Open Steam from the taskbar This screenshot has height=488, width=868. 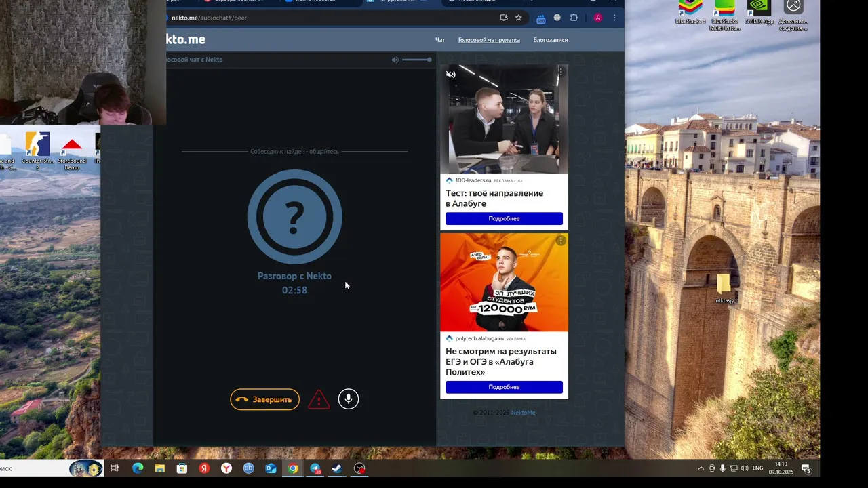pos(337,468)
